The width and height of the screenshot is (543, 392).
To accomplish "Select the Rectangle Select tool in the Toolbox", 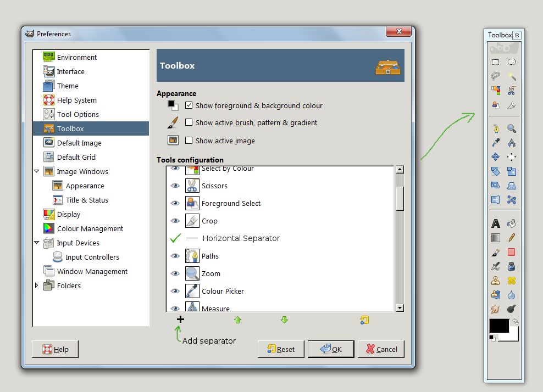I will point(495,61).
